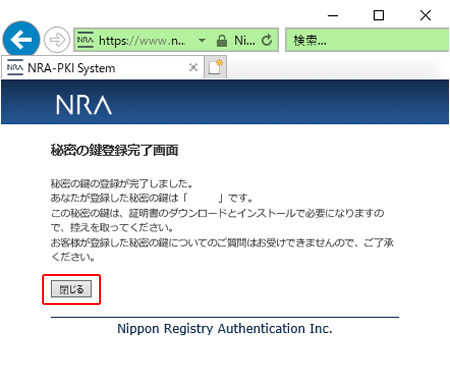Image resolution: width=450 pixels, height=384 pixels.
Task: Refresh the page with reload icon
Action: coord(267,40)
